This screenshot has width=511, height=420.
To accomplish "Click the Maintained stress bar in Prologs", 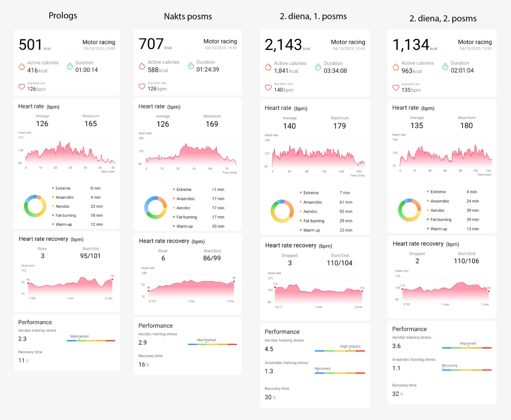I will point(91,340).
